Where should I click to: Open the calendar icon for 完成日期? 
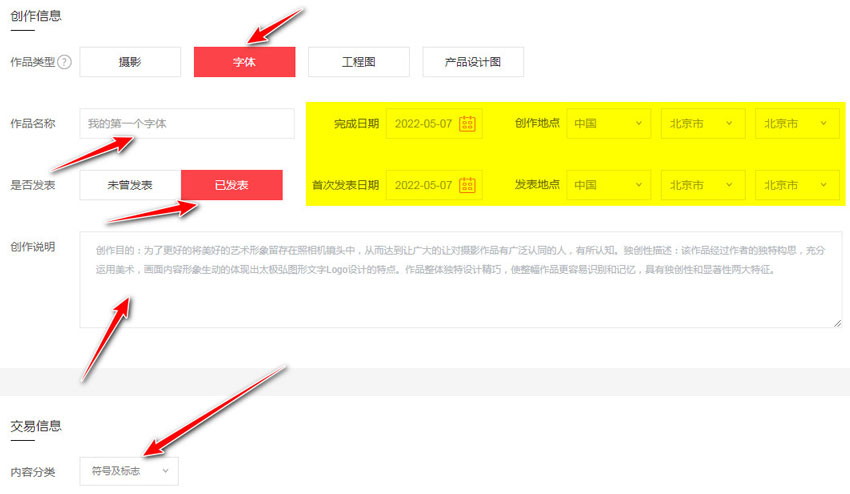(467, 124)
